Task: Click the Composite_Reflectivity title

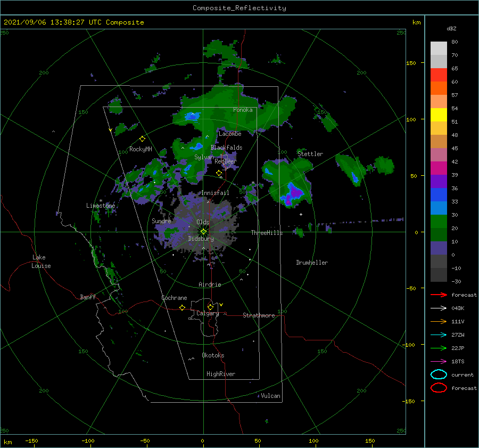Action: (x=240, y=8)
